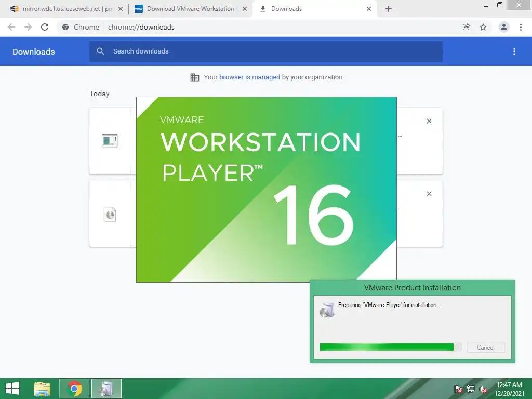Close the mirror.wdc1.us.leaseweb.net tab
Image resolution: width=532 pixels, height=399 pixels.
121,9
